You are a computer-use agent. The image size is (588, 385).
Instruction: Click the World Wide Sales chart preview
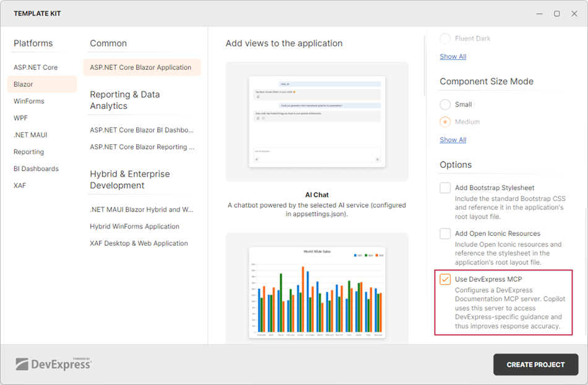coord(316,291)
